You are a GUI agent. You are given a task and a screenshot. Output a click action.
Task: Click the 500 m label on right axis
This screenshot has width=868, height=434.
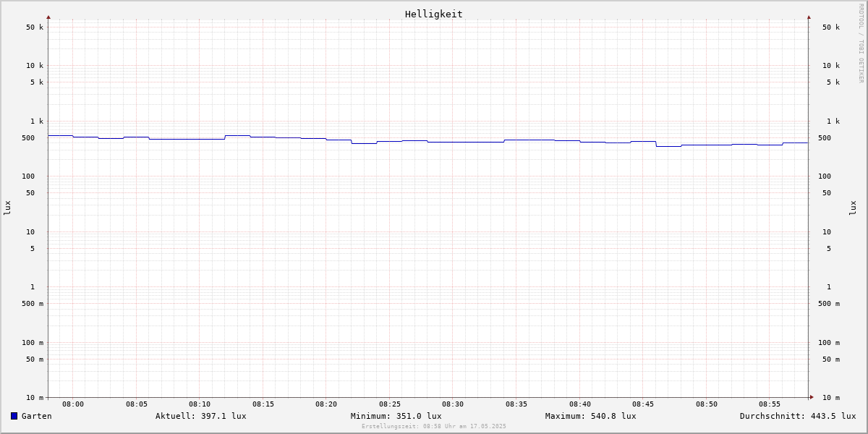tap(829, 304)
